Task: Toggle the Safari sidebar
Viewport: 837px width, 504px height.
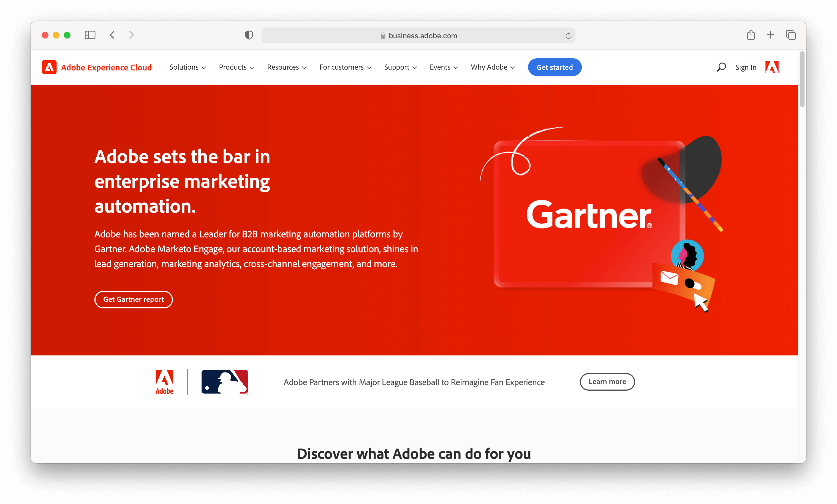Action: pos(90,35)
